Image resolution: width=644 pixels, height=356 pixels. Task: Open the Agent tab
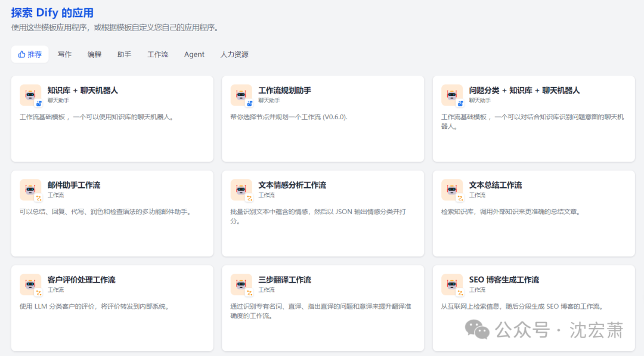coord(194,54)
